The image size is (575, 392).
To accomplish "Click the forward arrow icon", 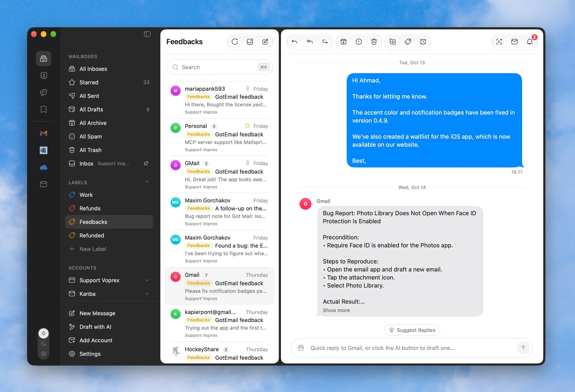I will [x=325, y=42].
